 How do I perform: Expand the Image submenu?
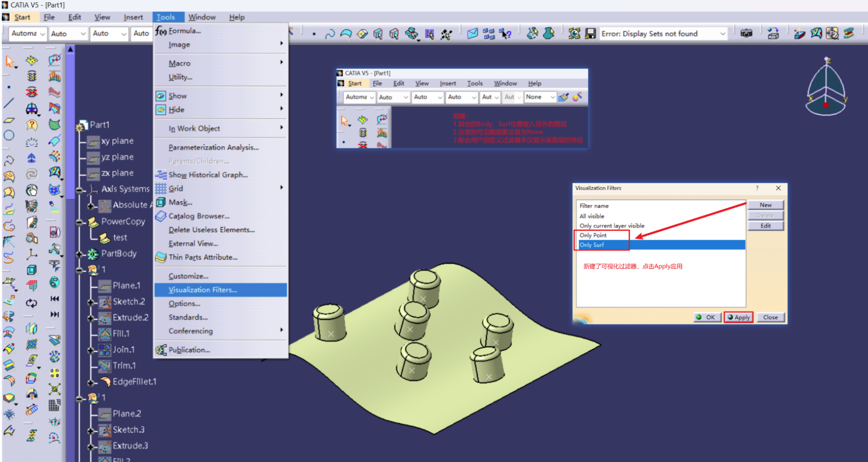(x=221, y=44)
